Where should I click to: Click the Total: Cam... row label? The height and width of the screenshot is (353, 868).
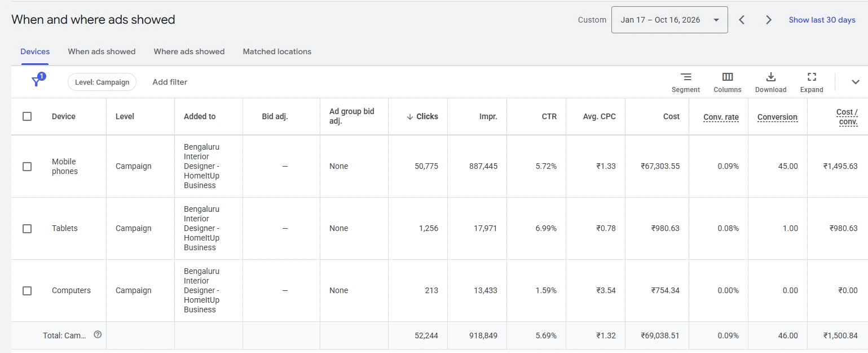pos(65,335)
